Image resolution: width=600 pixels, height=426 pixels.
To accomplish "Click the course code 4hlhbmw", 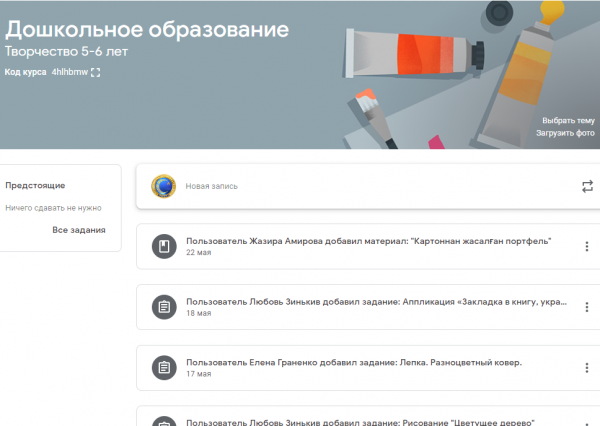I will [x=69, y=73].
